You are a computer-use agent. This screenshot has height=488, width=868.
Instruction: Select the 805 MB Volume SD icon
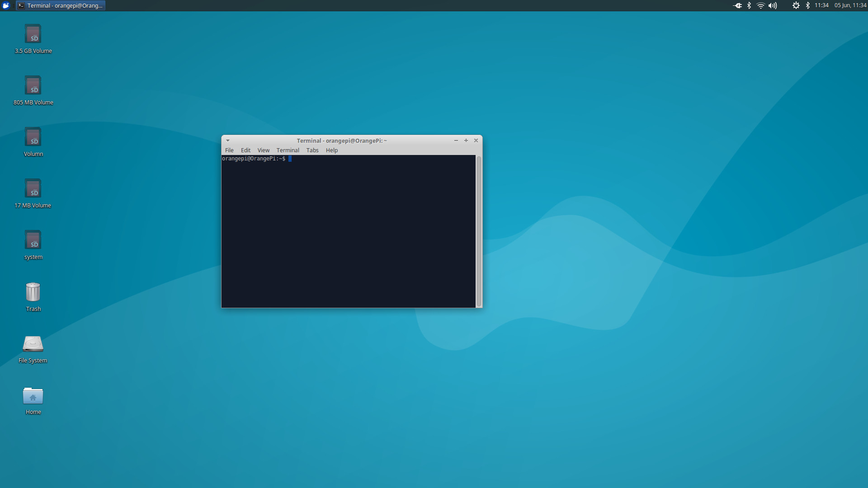33,86
